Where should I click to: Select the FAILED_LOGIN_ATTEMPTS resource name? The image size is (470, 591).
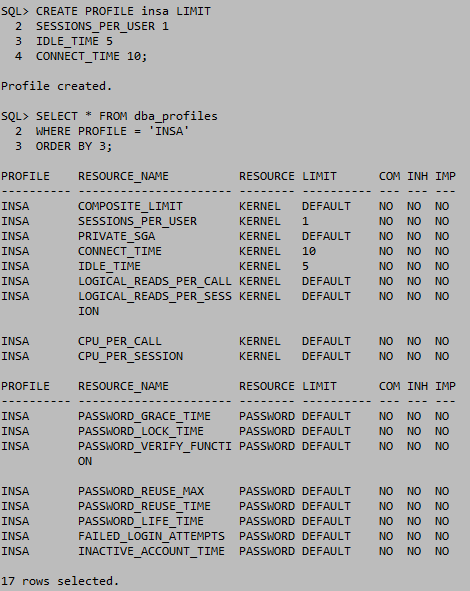[151, 536]
